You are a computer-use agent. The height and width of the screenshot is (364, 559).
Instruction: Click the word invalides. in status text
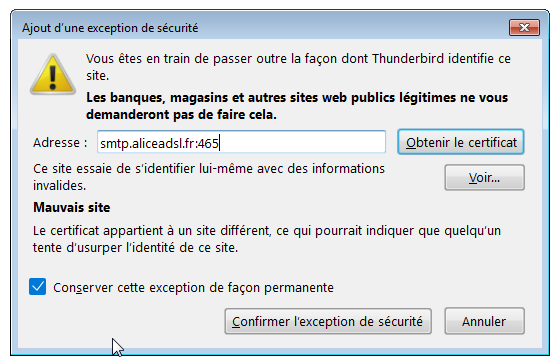[60, 186]
